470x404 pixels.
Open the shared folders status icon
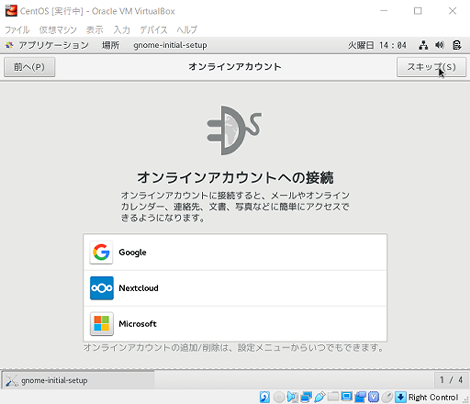tap(333, 397)
